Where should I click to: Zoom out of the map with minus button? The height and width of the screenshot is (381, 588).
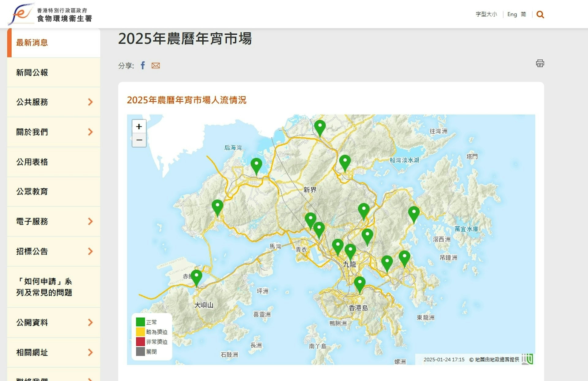pos(139,140)
